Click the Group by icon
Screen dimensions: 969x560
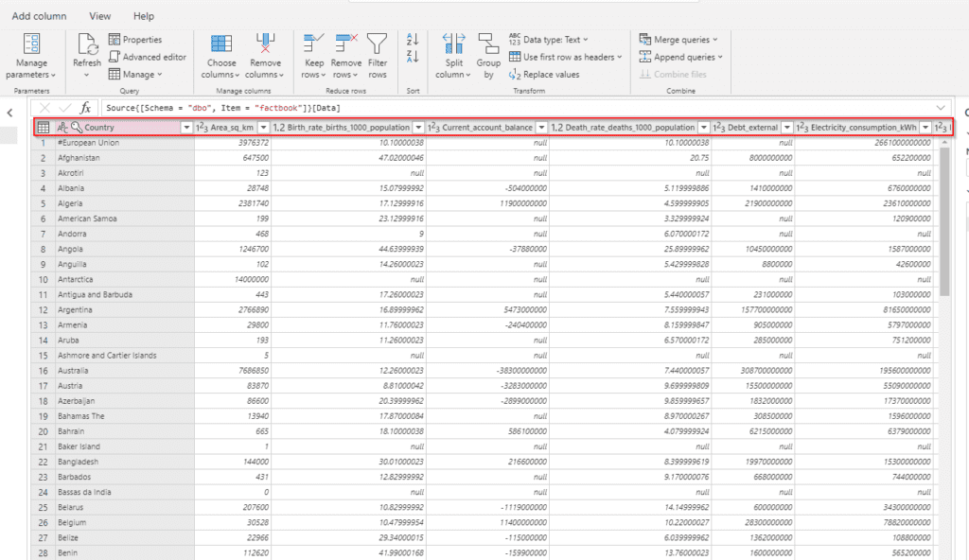(x=488, y=44)
